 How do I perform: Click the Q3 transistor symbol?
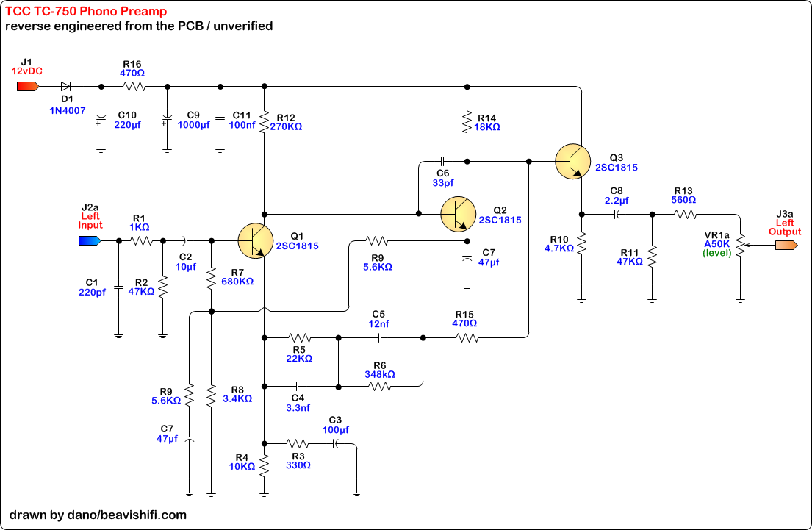click(572, 162)
